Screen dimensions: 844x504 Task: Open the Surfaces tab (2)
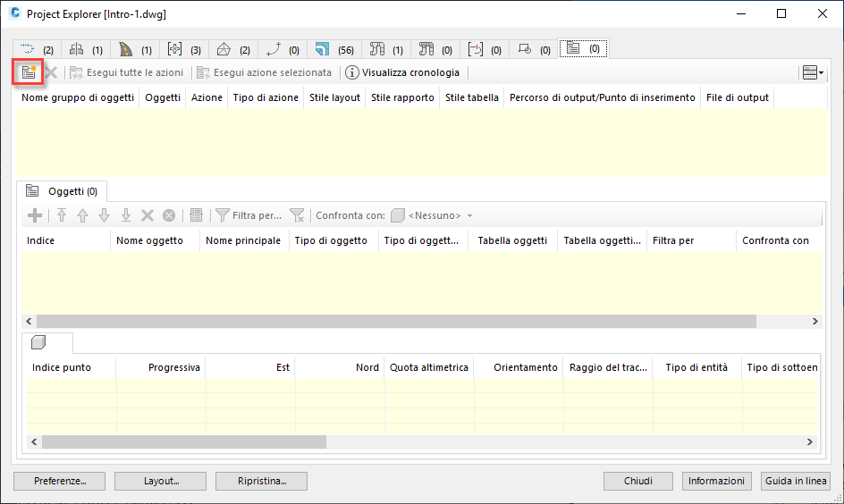pos(233,49)
